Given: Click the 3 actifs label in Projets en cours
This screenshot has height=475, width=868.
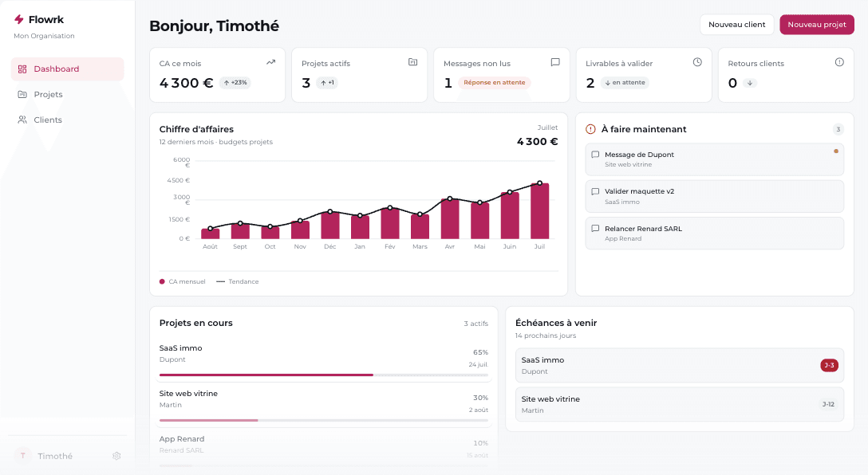Looking at the screenshot, I should coord(476,324).
